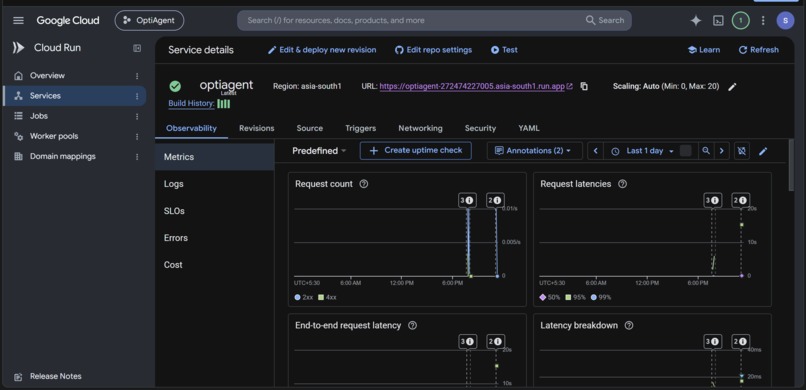Screen dimensions: 806x390
Task: Click the Test button
Action: tap(504, 50)
